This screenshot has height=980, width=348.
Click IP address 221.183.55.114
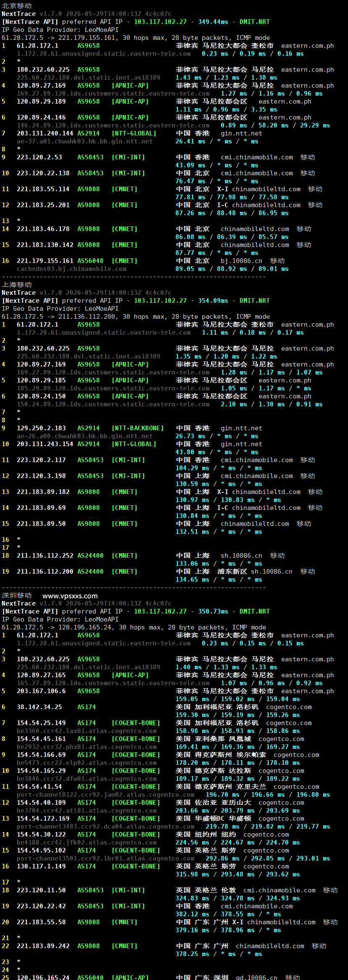click(x=43, y=189)
